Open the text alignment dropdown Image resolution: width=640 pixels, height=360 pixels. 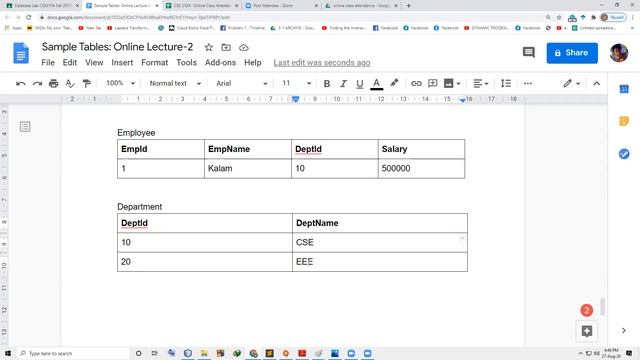point(480,84)
